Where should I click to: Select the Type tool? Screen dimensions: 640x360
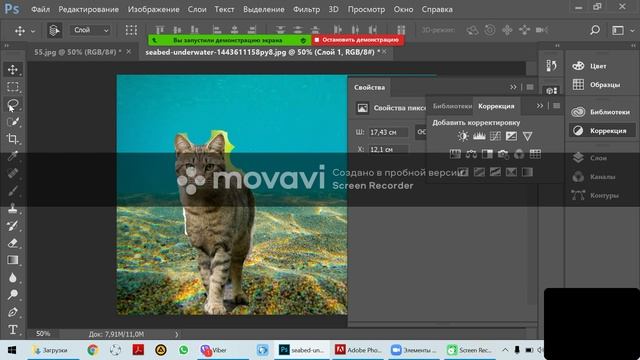point(13,329)
